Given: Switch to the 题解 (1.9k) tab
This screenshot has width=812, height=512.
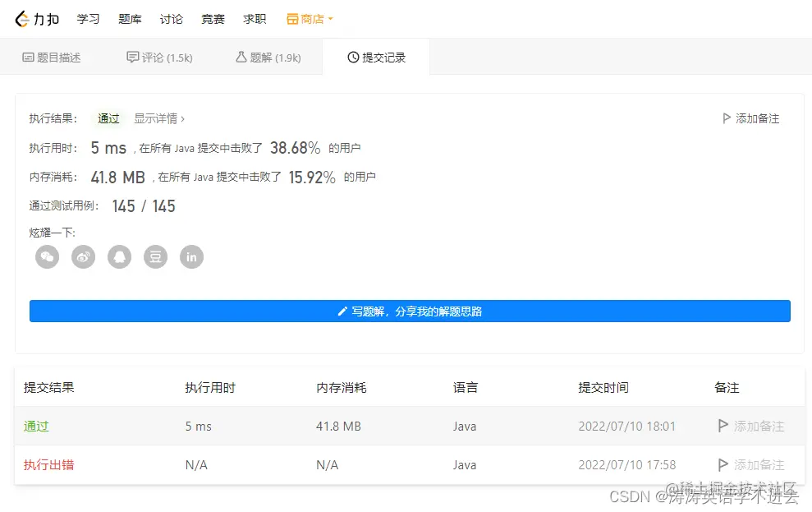Looking at the screenshot, I should (x=267, y=57).
